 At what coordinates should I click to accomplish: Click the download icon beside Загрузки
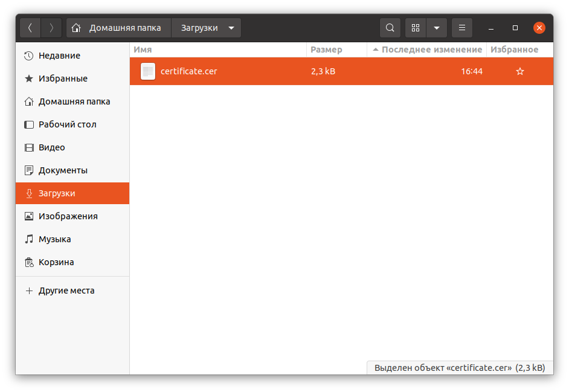pos(29,193)
